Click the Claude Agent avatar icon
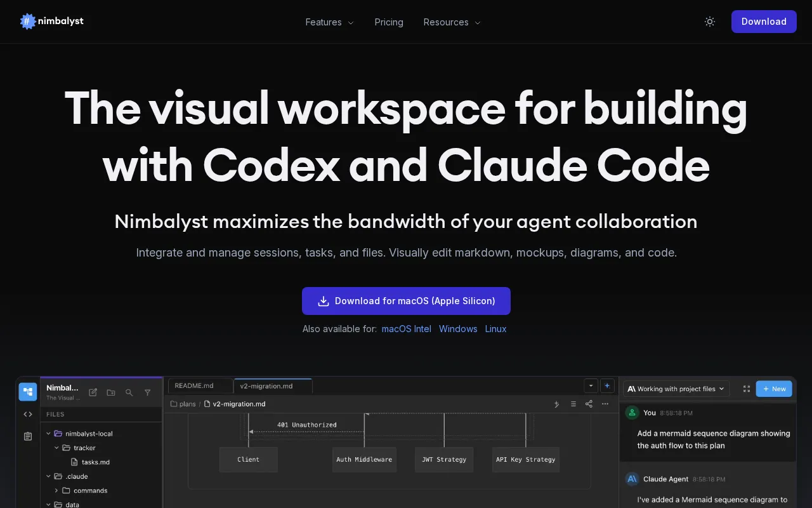This screenshot has height=508, width=812. [632, 479]
